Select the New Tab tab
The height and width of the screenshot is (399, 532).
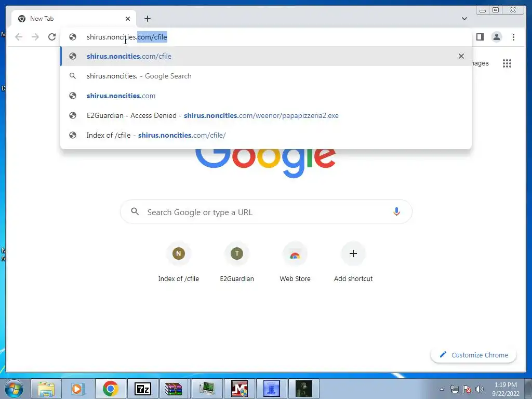[x=74, y=19]
